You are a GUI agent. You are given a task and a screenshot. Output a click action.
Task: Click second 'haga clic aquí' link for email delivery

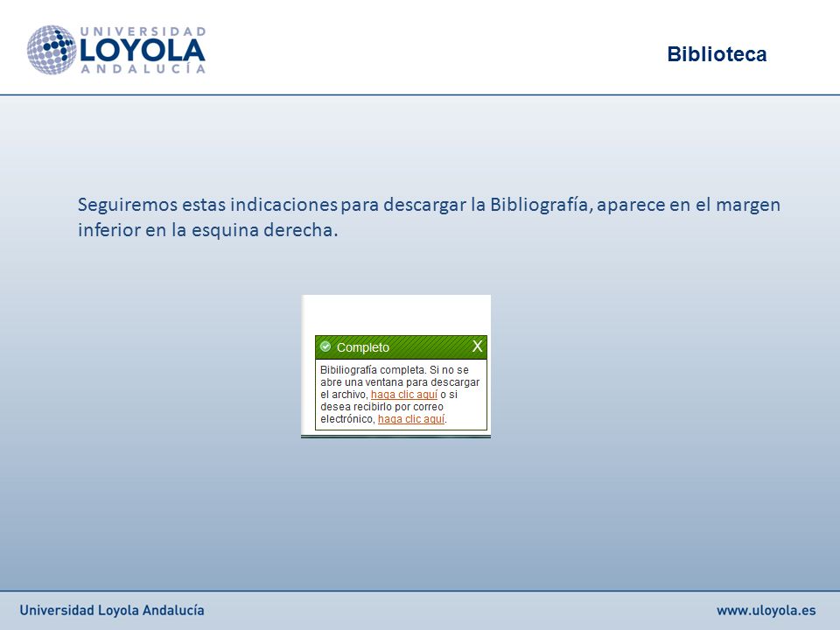click(411, 419)
